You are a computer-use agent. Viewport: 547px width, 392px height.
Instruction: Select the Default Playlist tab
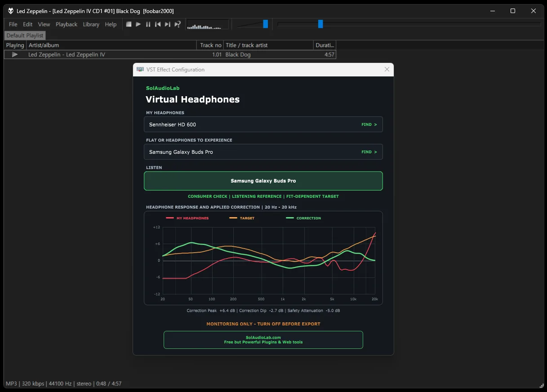point(25,36)
